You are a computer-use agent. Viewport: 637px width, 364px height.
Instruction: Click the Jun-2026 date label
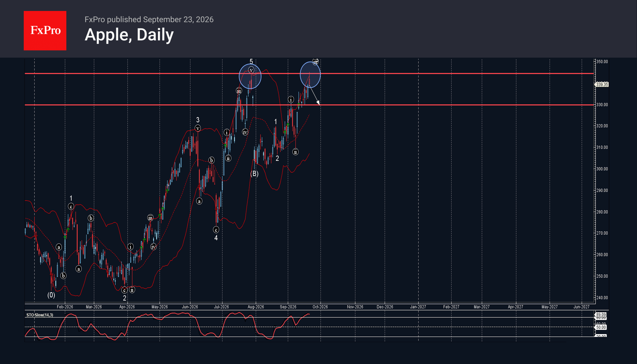pyautogui.click(x=190, y=307)
